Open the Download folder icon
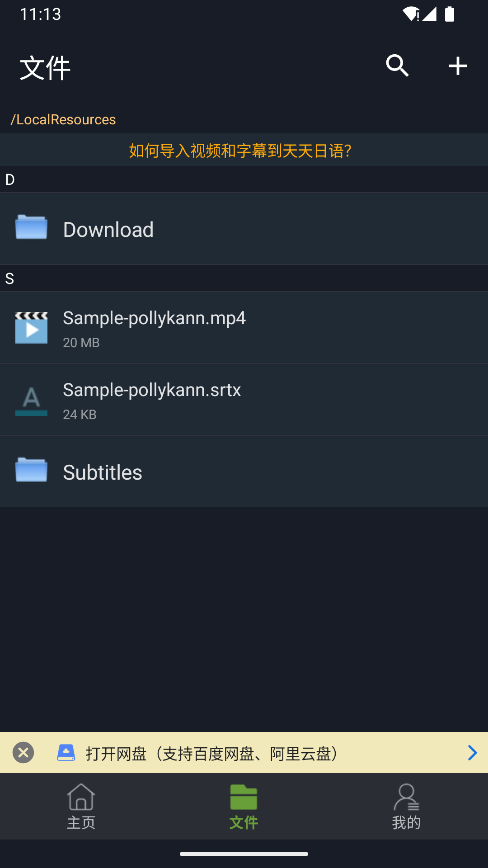488x868 pixels. [x=31, y=227]
